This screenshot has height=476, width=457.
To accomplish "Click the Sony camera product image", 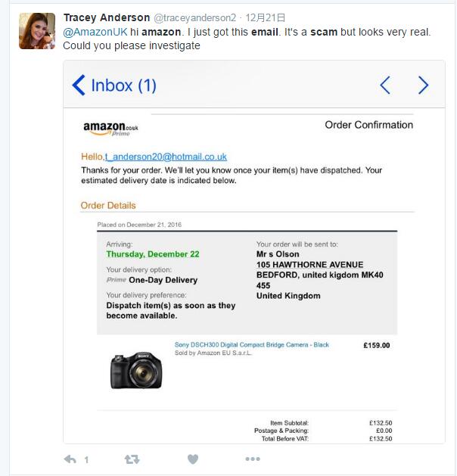I will 136,370.
